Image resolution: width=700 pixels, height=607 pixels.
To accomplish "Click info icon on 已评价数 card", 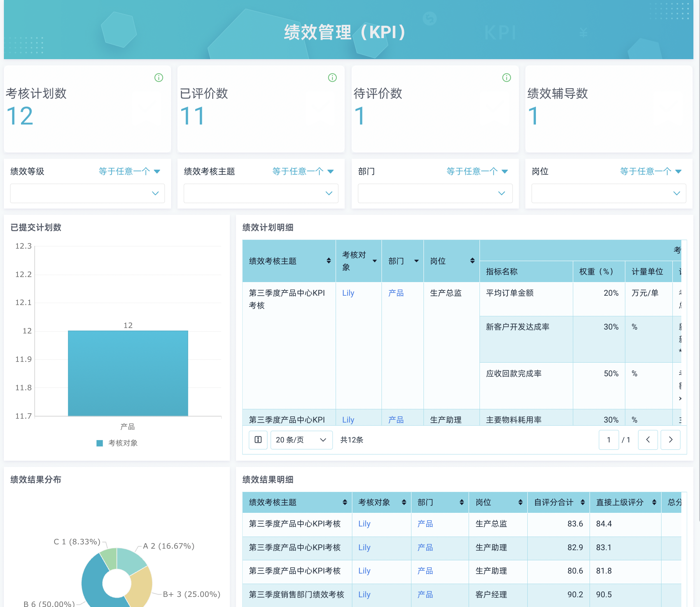I will pos(332,78).
